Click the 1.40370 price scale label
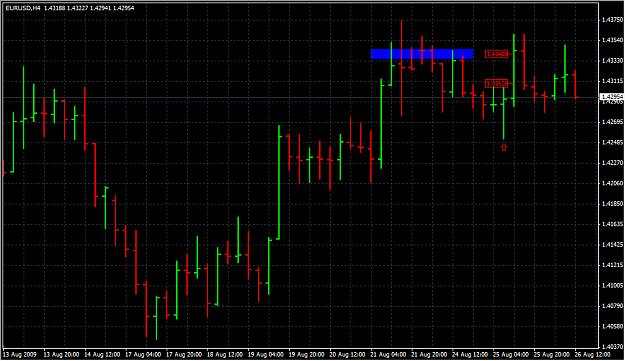Screen dimensions: 625x361 pyautogui.click(x=612, y=347)
